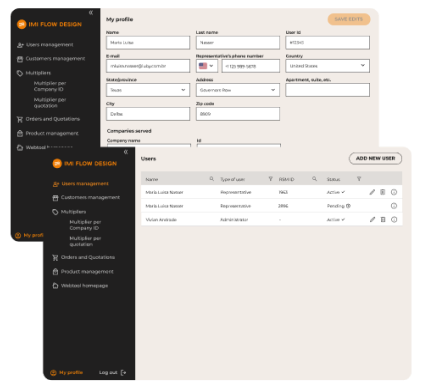Screen dimensions: 428x388
Task: Click IMI Flow Design logo in My profile window
Action: coord(49,24)
